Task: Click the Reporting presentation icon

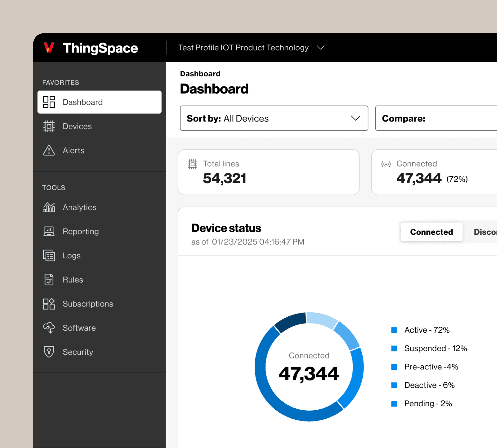Action: point(49,231)
